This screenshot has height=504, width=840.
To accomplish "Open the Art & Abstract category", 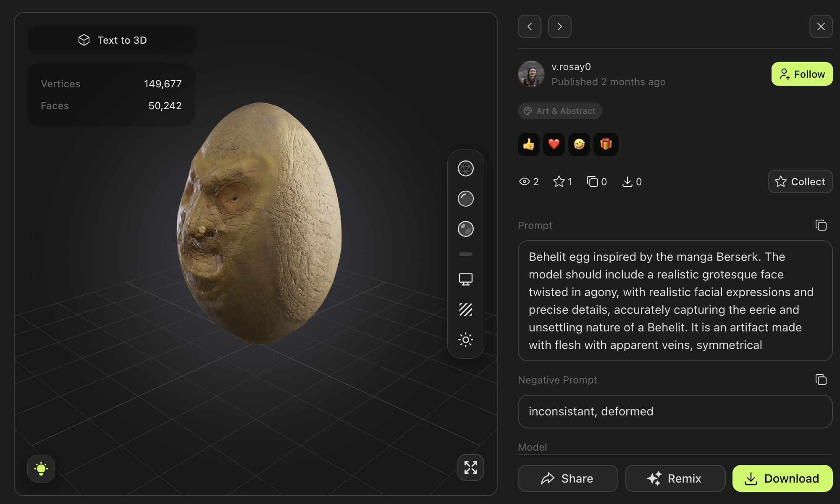I will [x=559, y=111].
